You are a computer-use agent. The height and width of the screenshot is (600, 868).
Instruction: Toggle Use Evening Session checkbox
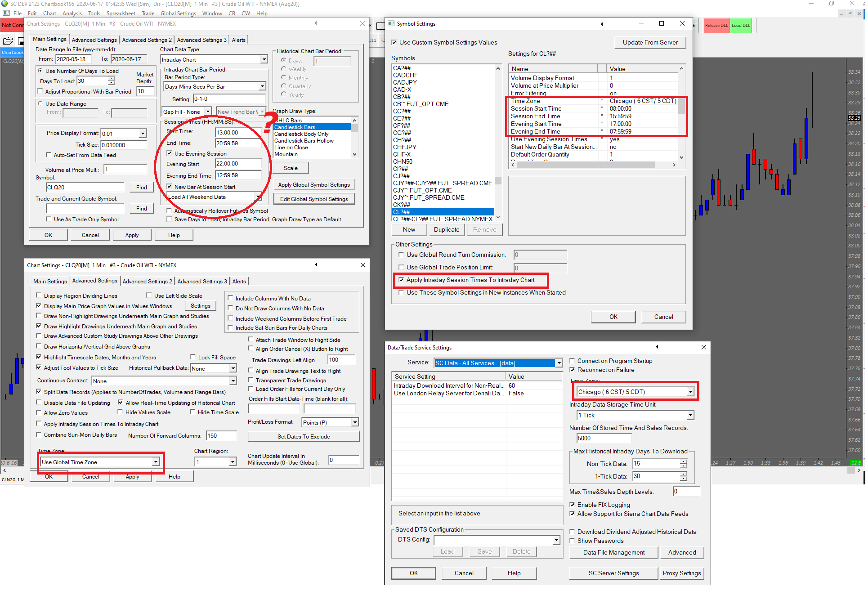170,154
